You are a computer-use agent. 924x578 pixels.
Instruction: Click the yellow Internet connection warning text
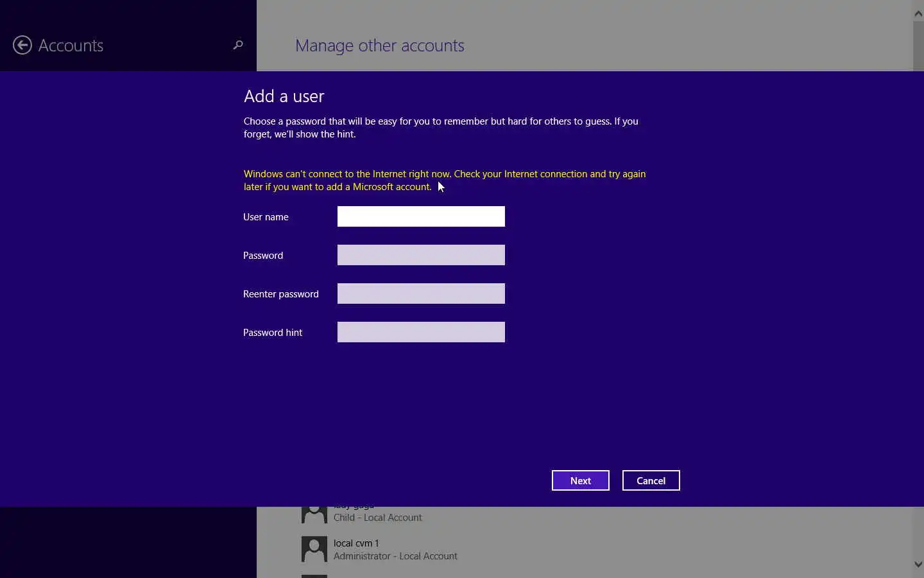pos(445,180)
